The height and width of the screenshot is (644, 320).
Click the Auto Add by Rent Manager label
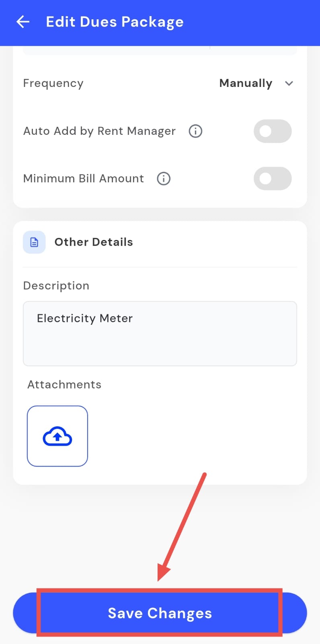point(99,131)
